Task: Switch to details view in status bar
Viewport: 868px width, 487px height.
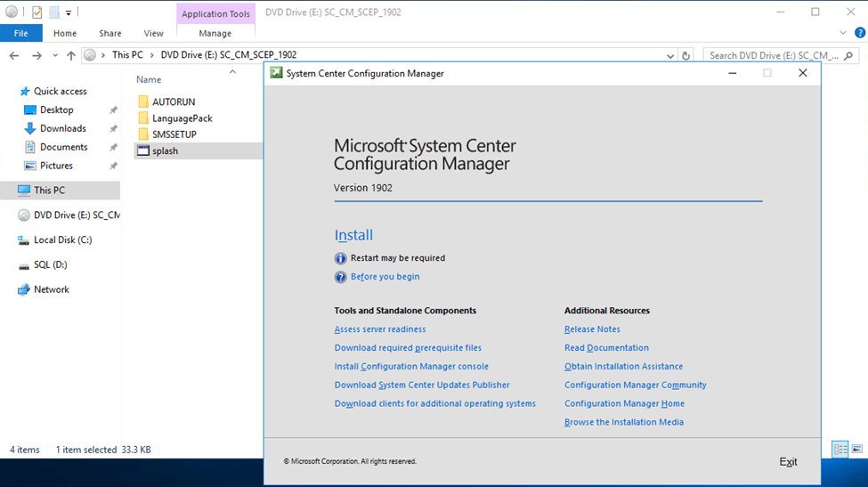Action: coord(840,450)
